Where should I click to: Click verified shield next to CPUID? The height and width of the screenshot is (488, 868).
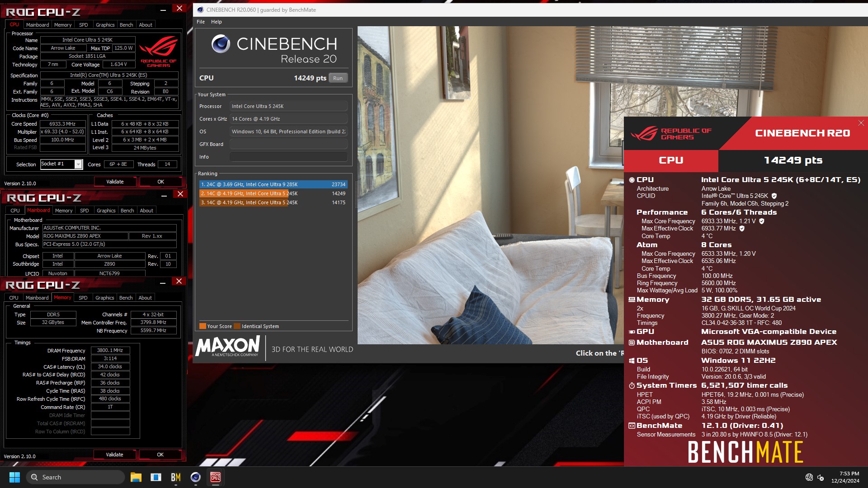pos(774,196)
